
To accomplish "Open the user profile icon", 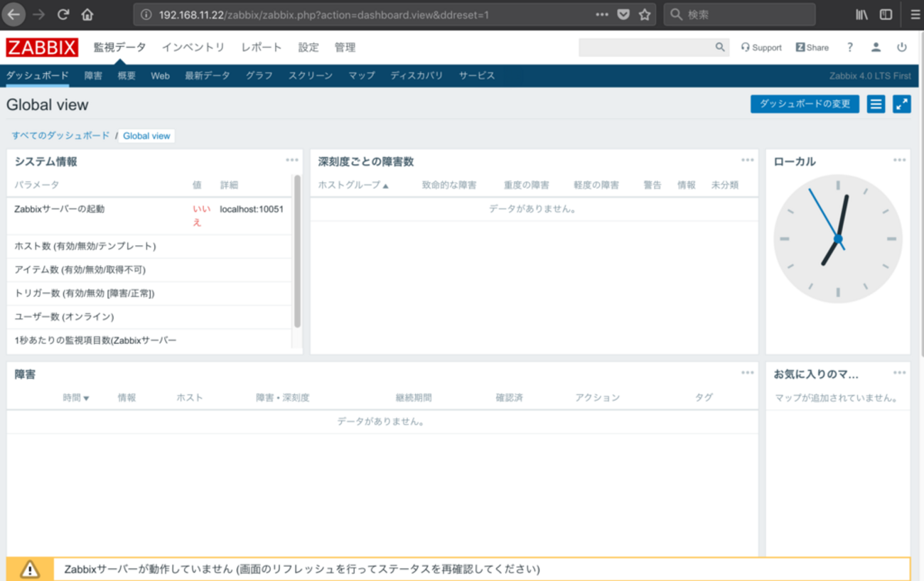I will pyautogui.click(x=876, y=48).
